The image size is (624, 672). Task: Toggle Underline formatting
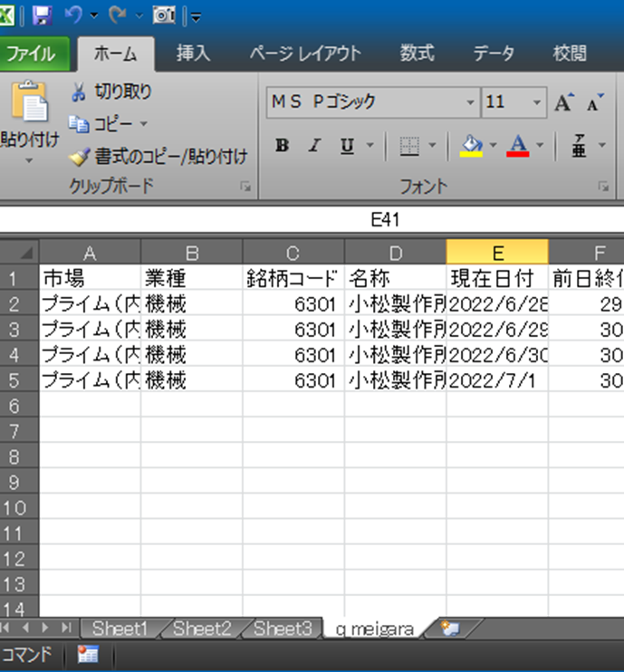347,146
